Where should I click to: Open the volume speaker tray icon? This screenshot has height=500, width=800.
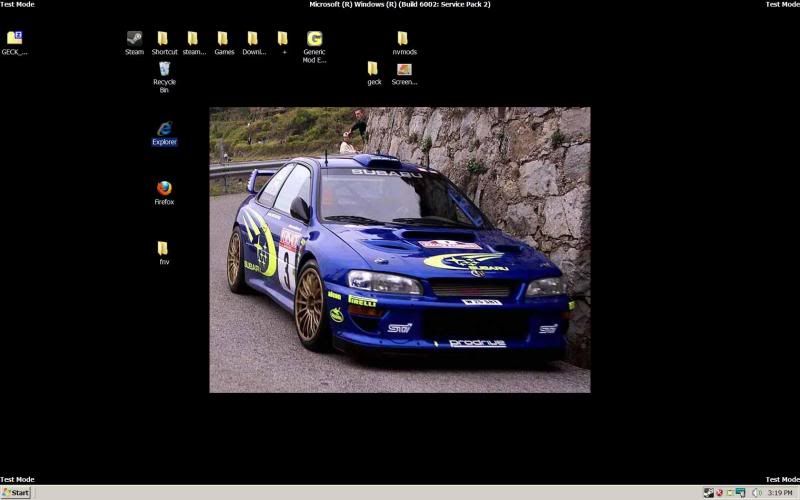[757, 493]
